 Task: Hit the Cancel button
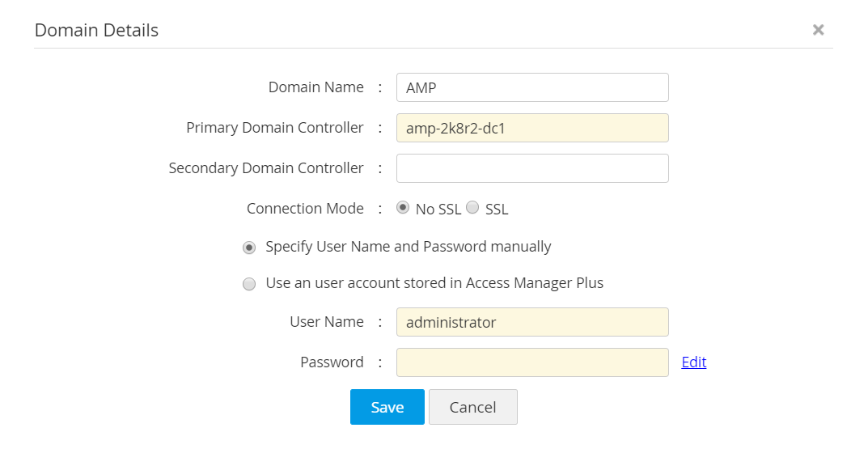click(472, 407)
